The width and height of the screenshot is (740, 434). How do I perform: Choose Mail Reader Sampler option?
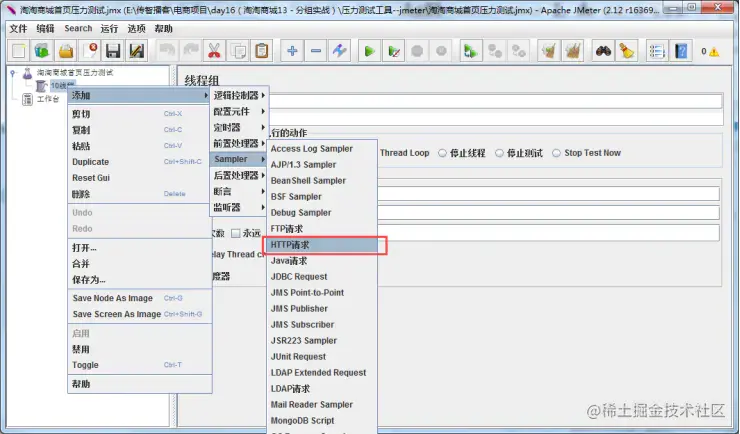coord(322,405)
